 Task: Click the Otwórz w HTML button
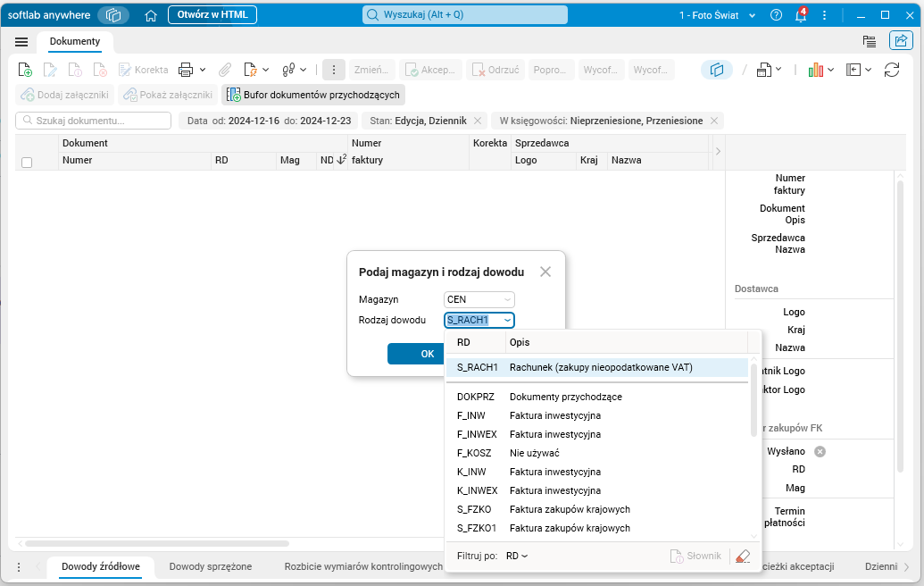[212, 14]
